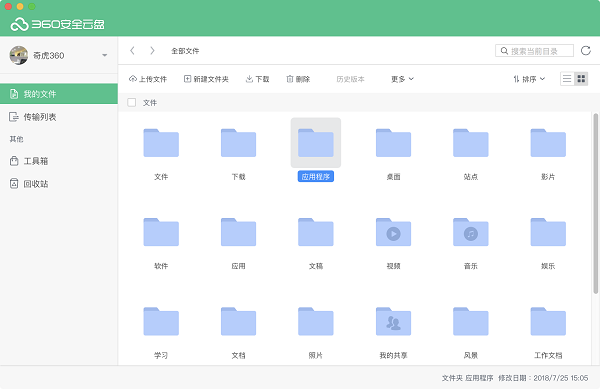Screen dimensions: 600x389
Task: Tick the select-all 文件 checkbox
Action: coord(132,103)
